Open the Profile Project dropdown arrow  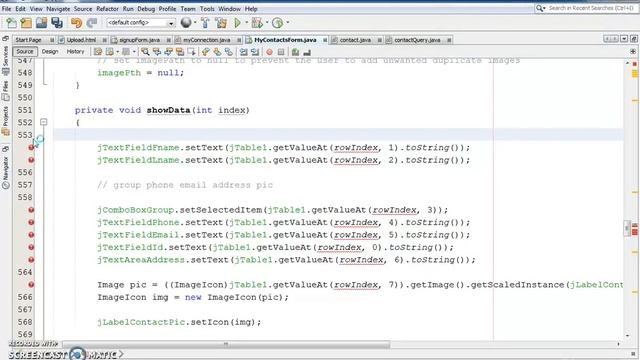287,23
